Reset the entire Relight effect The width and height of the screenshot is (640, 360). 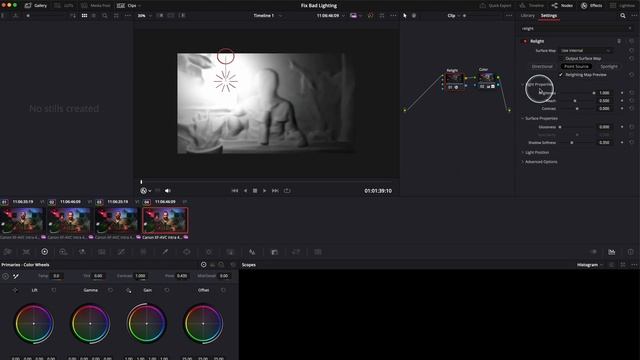pos(631,41)
